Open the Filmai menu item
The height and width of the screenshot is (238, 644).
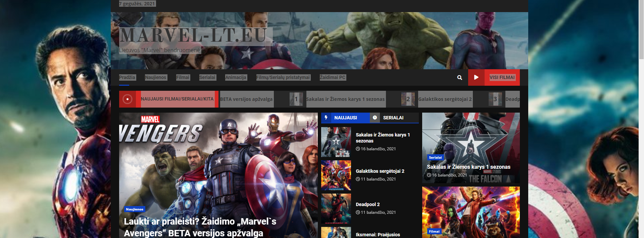click(x=183, y=77)
